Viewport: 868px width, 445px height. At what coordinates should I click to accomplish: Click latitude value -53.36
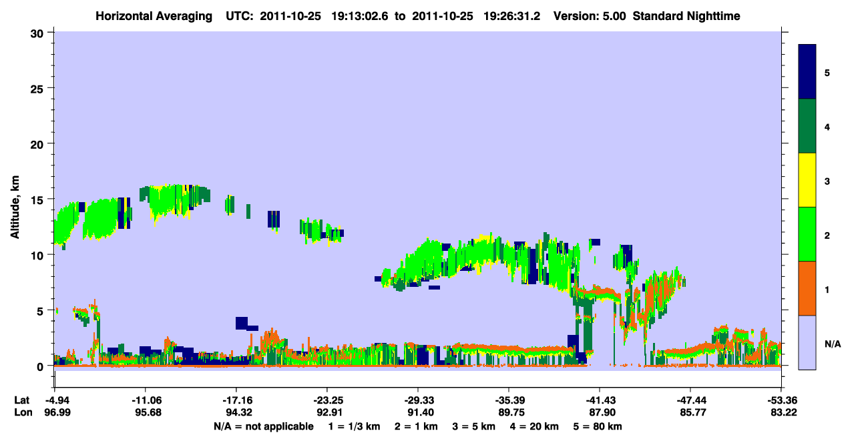click(781, 400)
